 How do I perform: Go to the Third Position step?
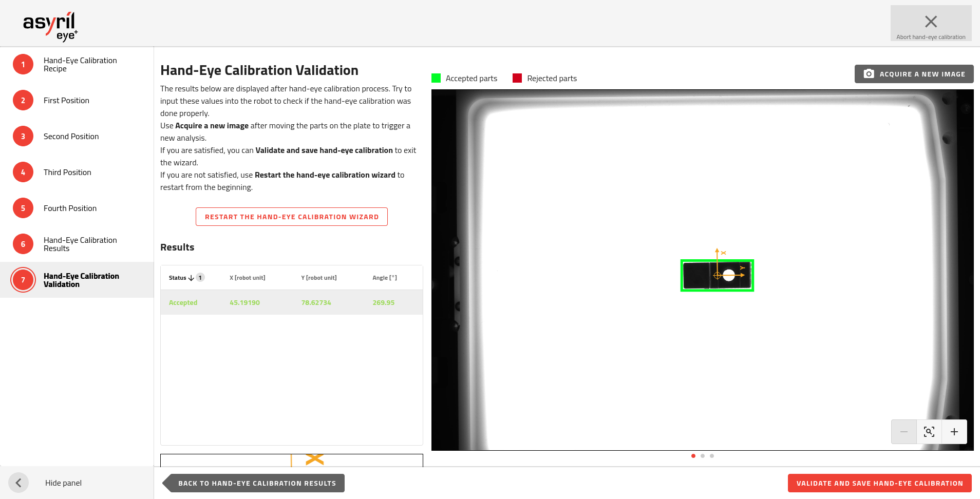point(67,172)
